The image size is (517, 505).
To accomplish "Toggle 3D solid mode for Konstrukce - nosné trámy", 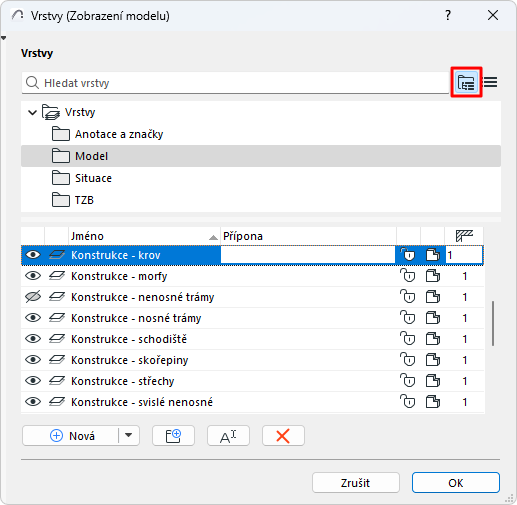I will coord(433,318).
